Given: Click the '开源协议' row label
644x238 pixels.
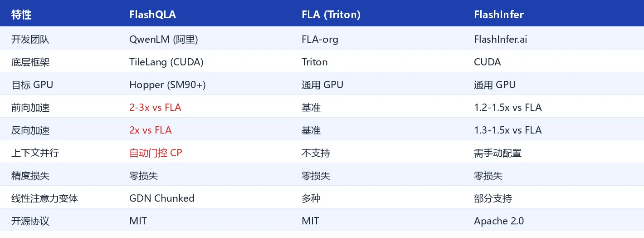Looking at the screenshot, I should [x=30, y=221].
